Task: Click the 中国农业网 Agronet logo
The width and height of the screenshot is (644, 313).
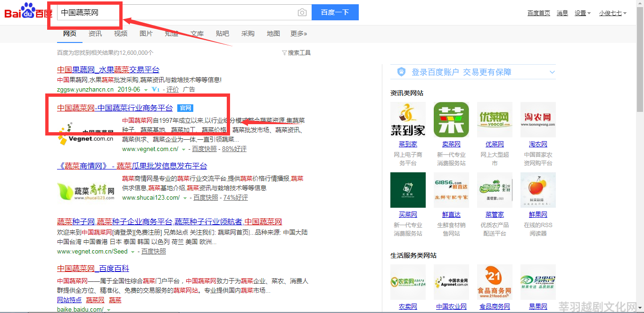Action: 451,282
